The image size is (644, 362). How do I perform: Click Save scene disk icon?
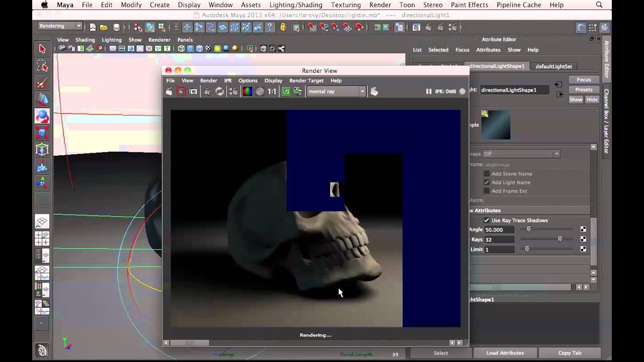point(116,27)
